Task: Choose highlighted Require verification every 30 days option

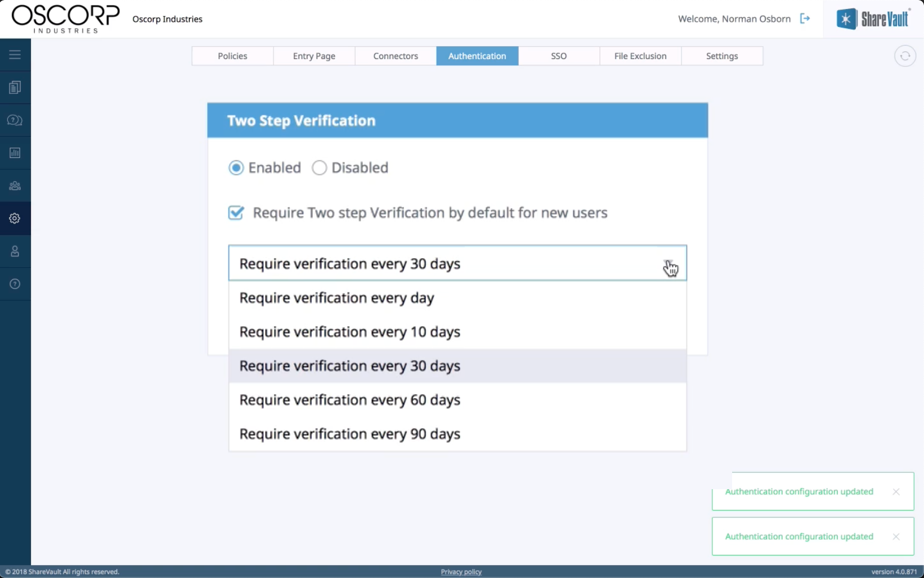Action: point(457,365)
